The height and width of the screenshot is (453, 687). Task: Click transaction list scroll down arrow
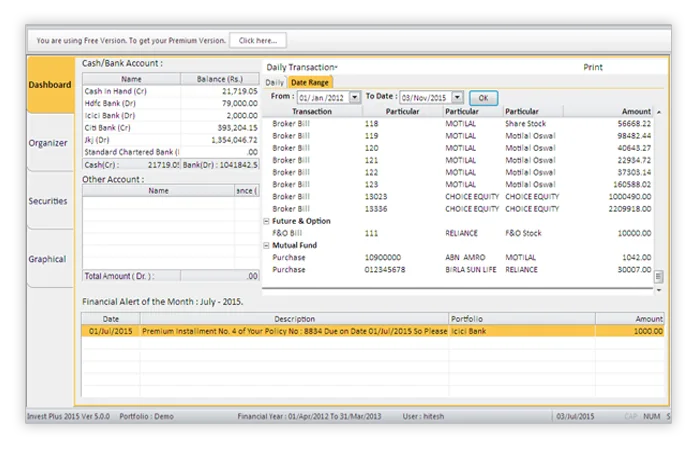pos(659,290)
